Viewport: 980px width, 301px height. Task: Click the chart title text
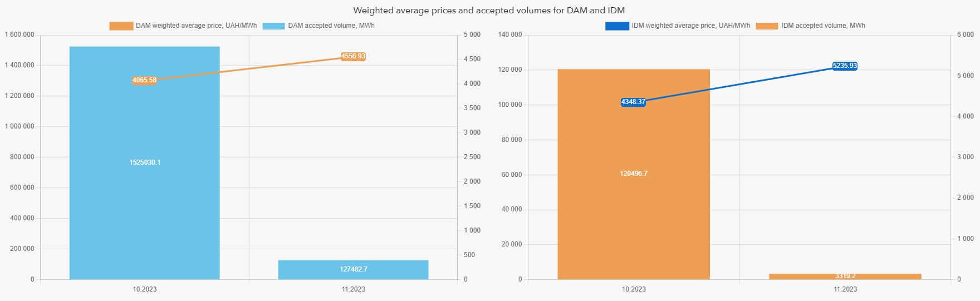[x=489, y=11]
